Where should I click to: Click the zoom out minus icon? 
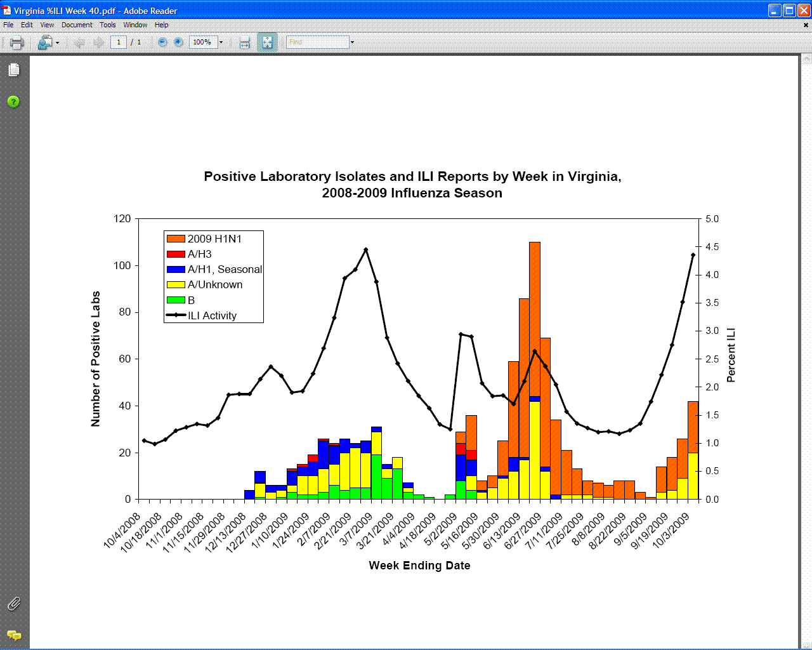click(x=162, y=43)
